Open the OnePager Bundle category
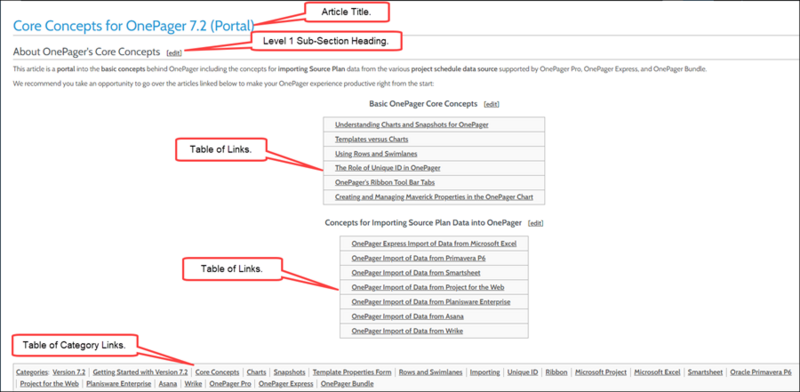 pos(347,384)
